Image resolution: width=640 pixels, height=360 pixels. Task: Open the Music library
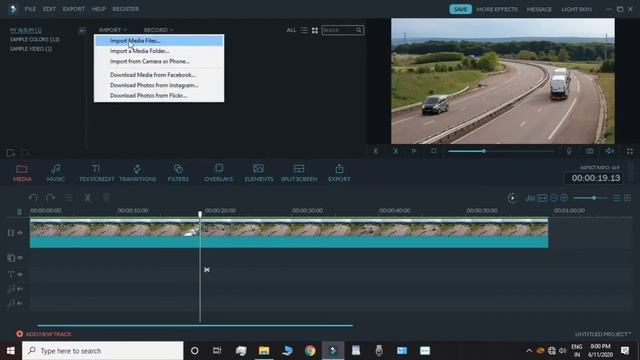point(56,173)
